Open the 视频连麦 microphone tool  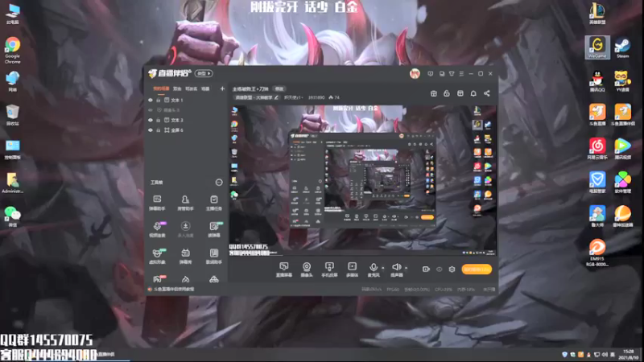pyautogui.click(x=157, y=229)
